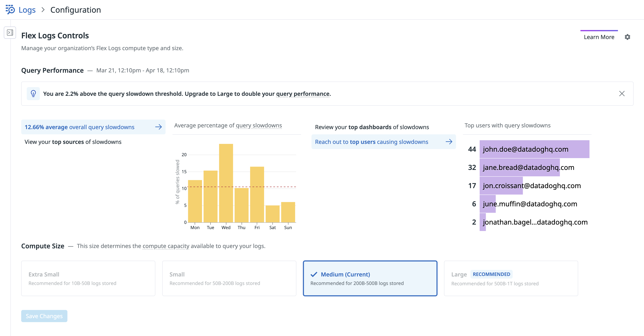Image resolution: width=644 pixels, height=336 pixels.
Task: Open the Learn More tab
Action: [599, 37]
